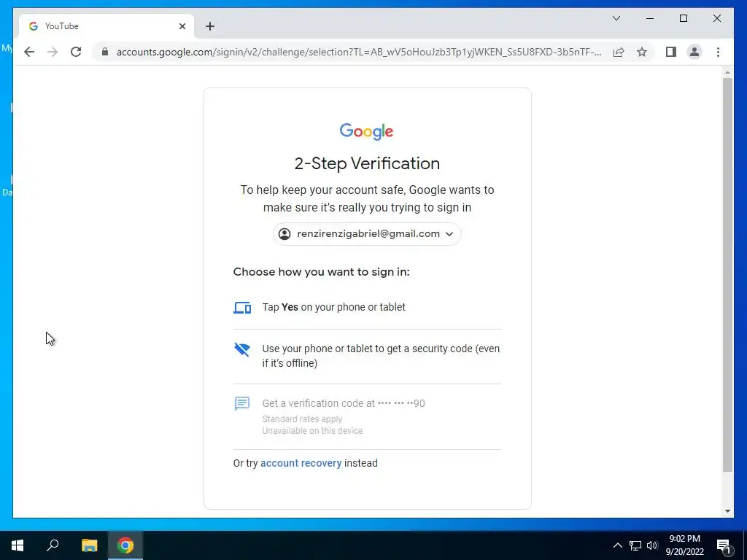747x560 pixels.
Task: Select Get a verification code option
Action: (x=367, y=416)
